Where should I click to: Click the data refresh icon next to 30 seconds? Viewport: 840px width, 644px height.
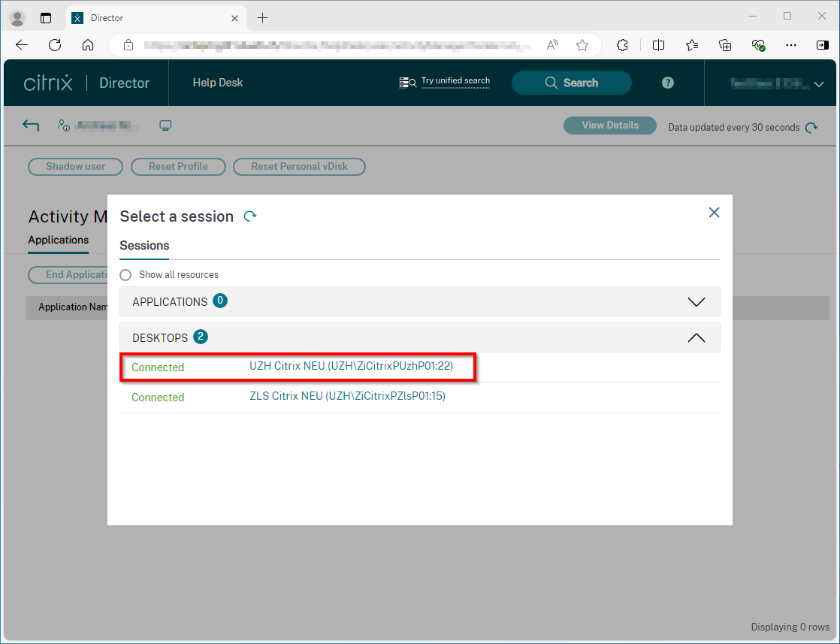coord(811,128)
